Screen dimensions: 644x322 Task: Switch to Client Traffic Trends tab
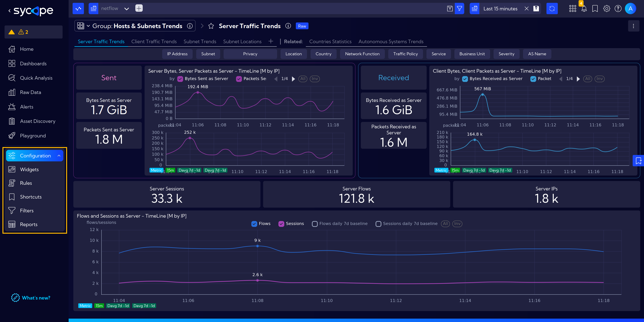pyautogui.click(x=154, y=42)
